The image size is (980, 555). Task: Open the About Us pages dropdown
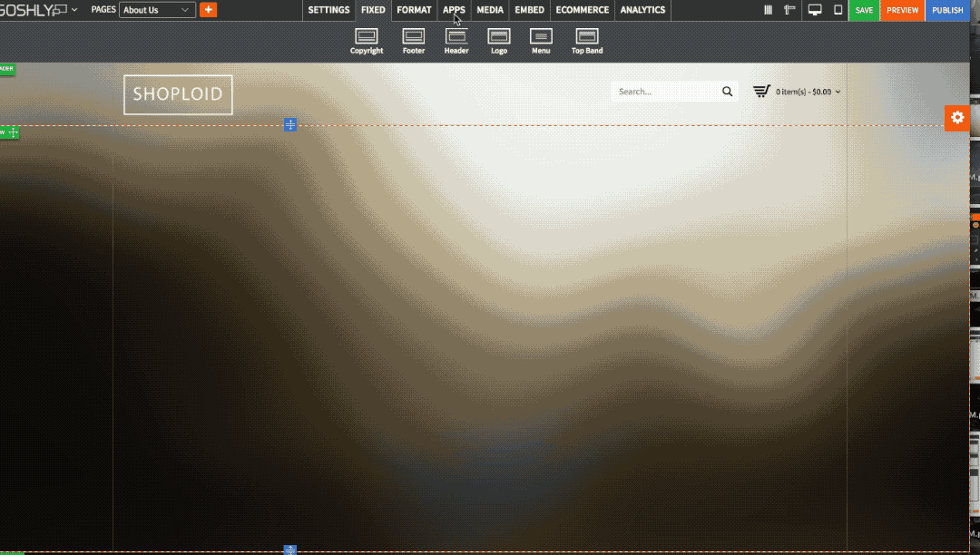click(158, 10)
